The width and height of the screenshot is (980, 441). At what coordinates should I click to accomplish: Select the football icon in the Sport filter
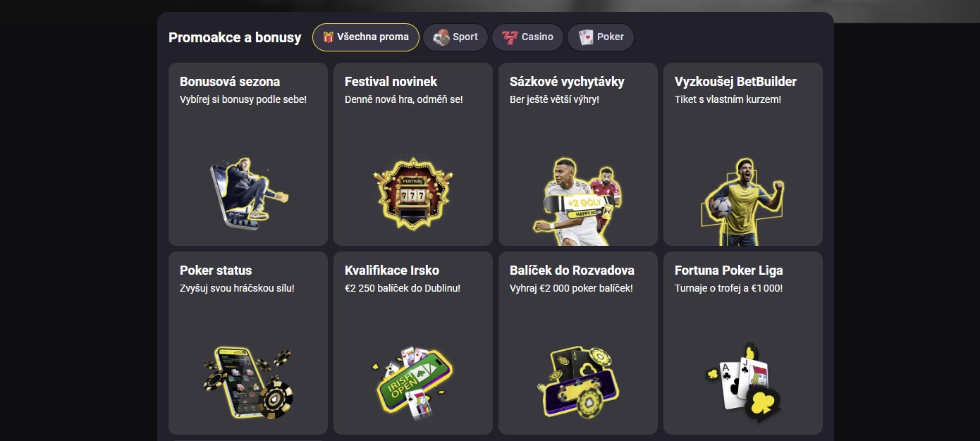coord(443,37)
